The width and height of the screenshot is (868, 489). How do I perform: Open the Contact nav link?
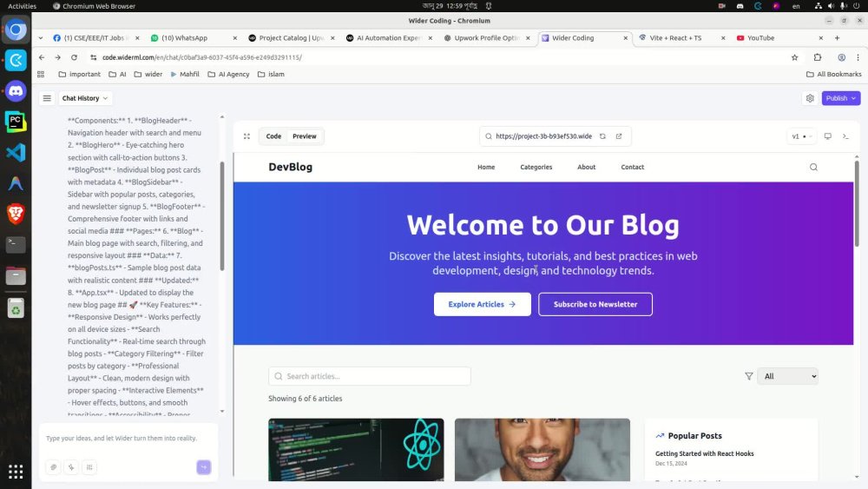pos(632,167)
